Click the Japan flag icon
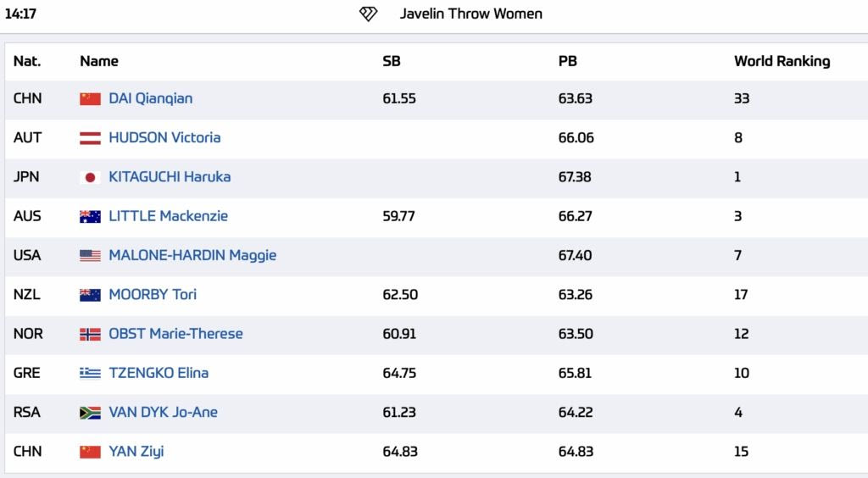The width and height of the screenshot is (868, 478). point(90,177)
